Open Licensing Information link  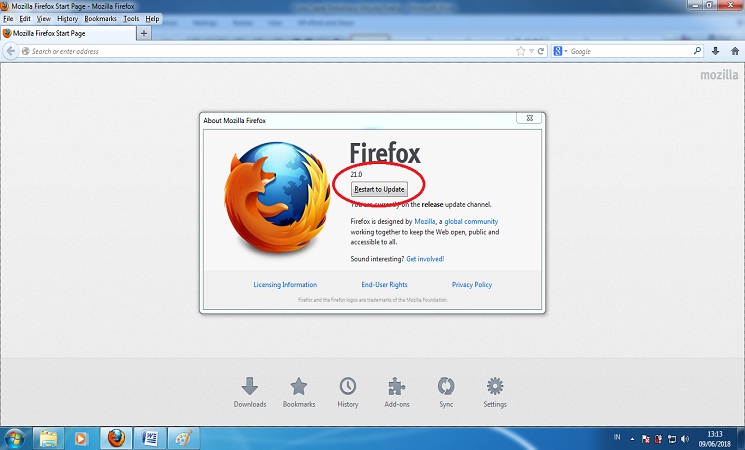tap(285, 285)
